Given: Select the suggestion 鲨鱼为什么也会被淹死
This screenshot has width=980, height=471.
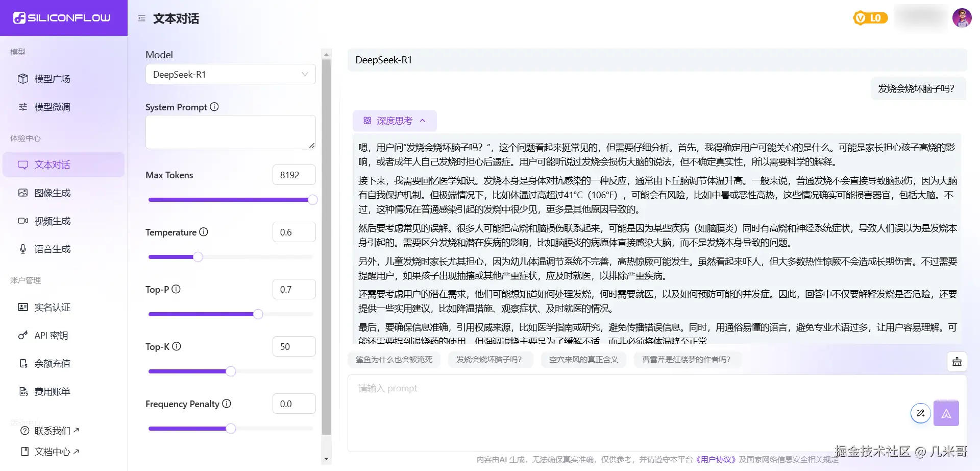Looking at the screenshot, I should pos(394,360).
